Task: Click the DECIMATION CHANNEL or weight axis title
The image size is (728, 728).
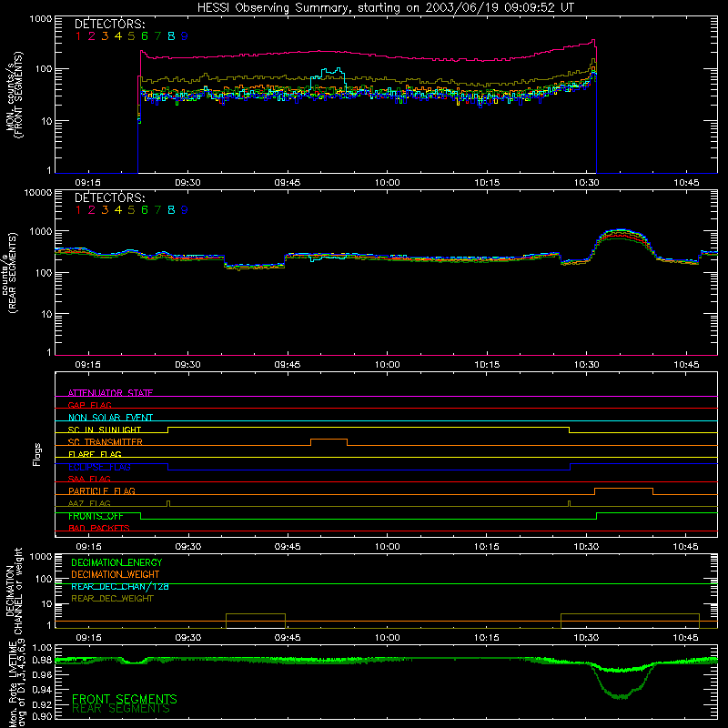Action: click(x=14, y=591)
